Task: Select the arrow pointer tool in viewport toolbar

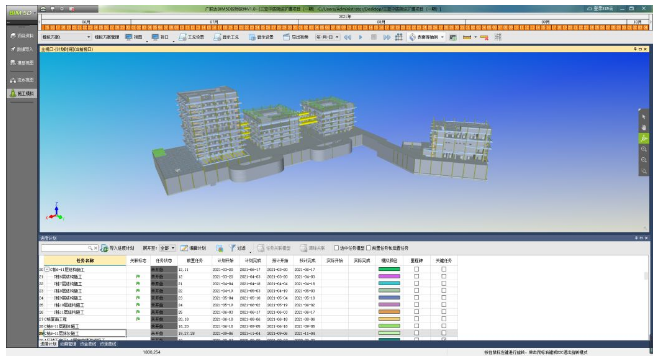Action: (x=643, y=116)
